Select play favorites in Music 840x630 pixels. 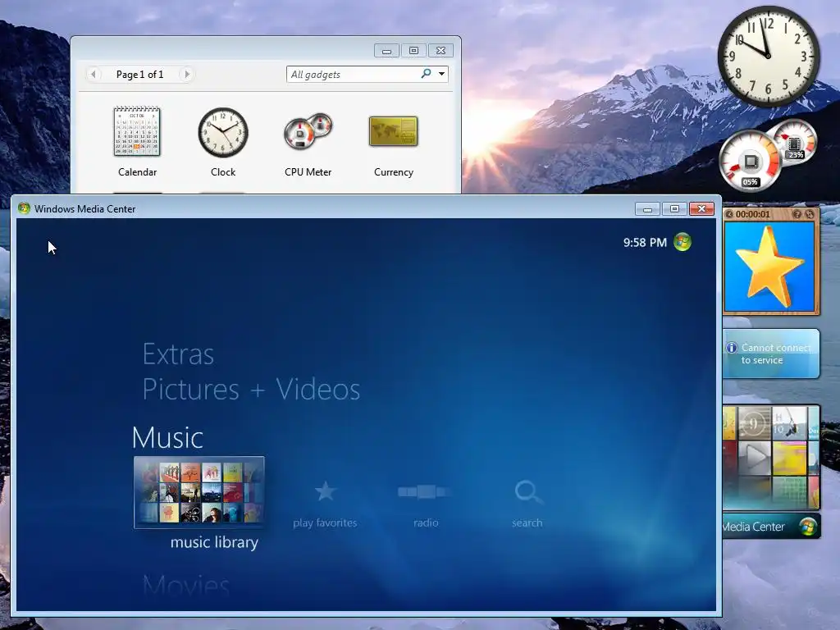point(325,504)
